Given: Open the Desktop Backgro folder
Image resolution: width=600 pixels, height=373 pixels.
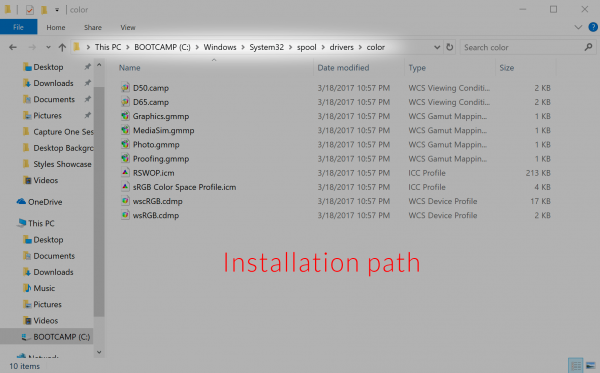Looking at the screenshot, I should (x=63, y=148).
